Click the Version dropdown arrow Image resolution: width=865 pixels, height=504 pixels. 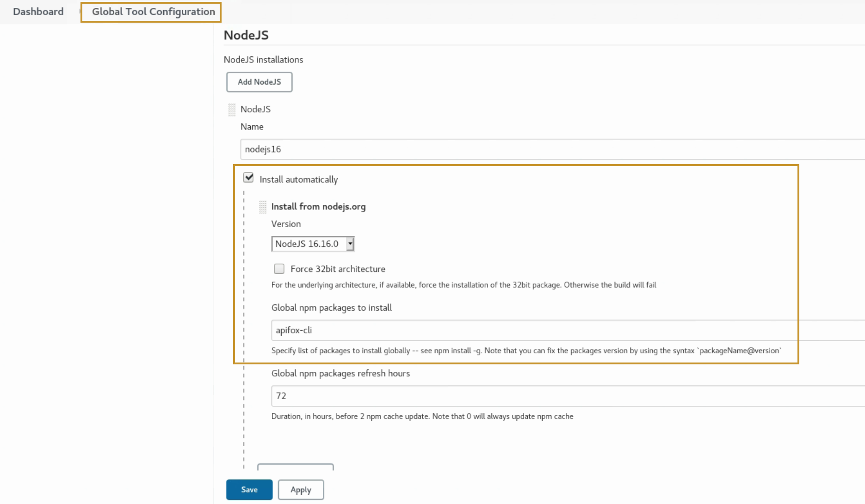pos(350,244)
